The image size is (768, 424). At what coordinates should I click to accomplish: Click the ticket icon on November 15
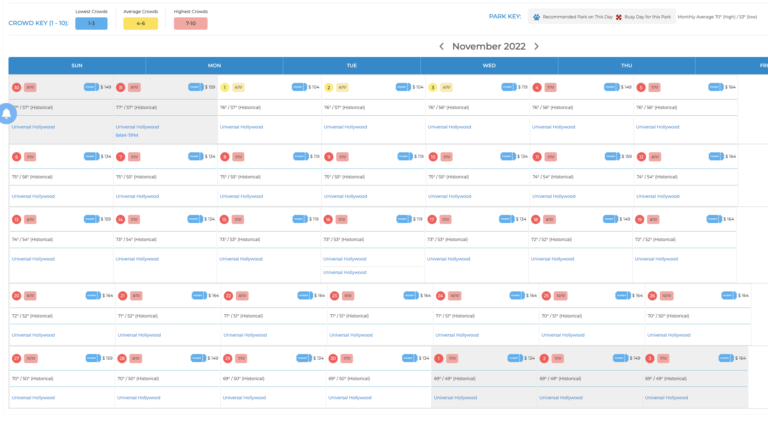300,219
